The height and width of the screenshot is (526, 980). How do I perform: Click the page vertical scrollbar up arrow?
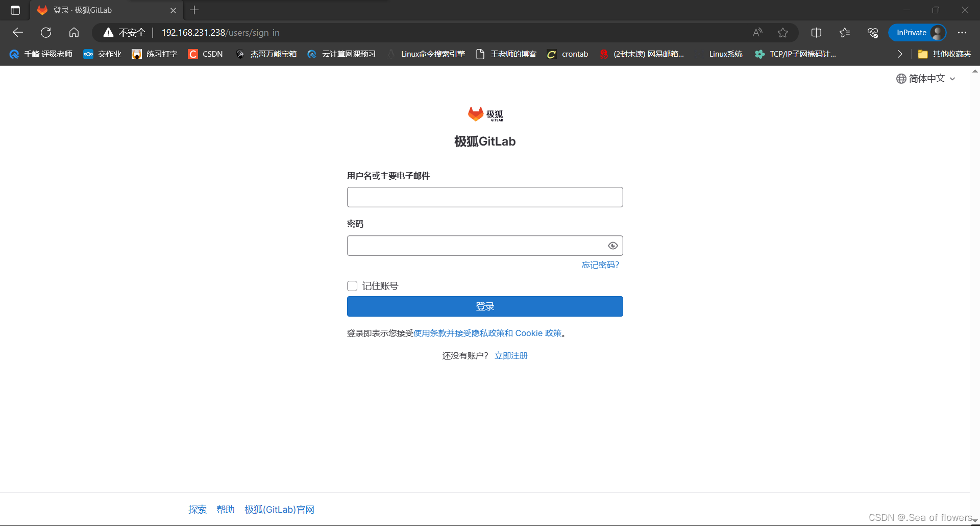(x=975, y=71)
